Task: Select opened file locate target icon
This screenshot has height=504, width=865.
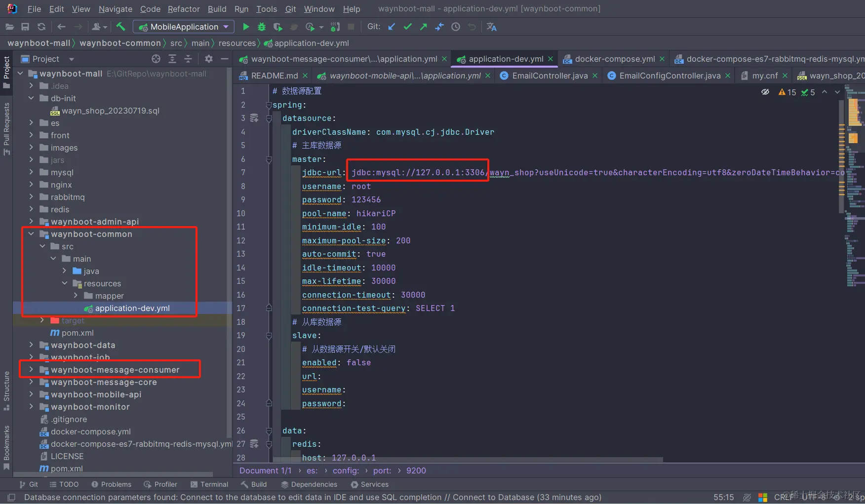Action: [x=156, y=59]
